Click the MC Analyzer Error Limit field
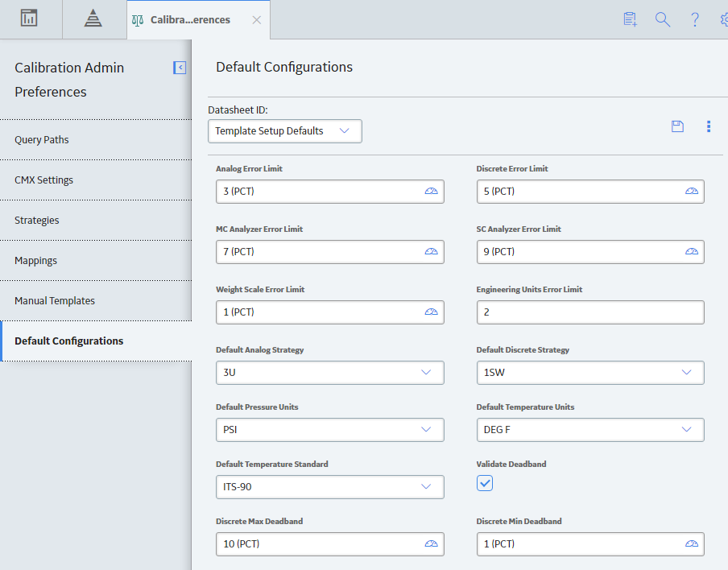Screen dimensions: 728x570 coord(330,251)
